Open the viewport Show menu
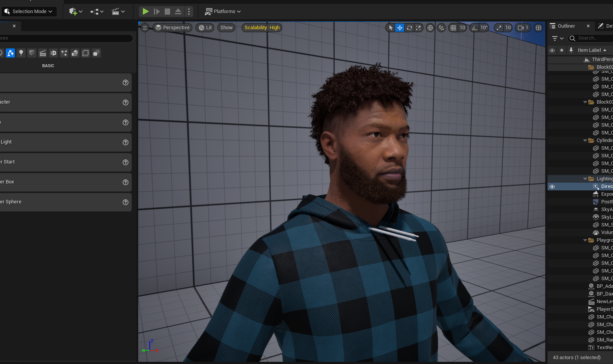 coord(226,28)
